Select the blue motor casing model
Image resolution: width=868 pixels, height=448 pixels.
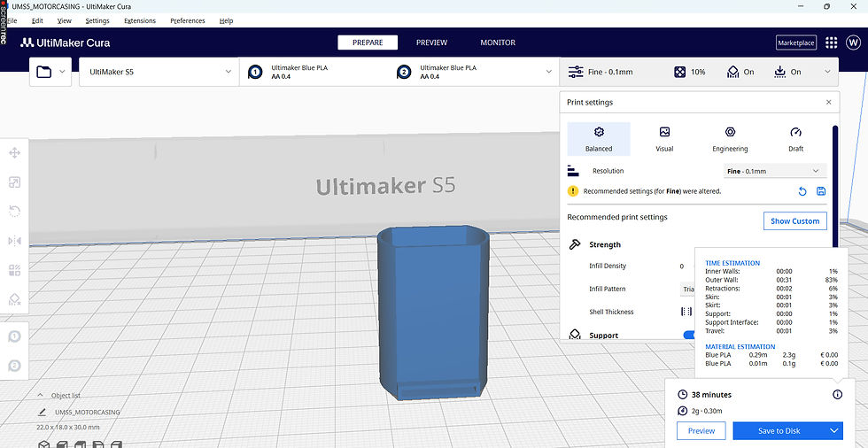tap(433, 313)
